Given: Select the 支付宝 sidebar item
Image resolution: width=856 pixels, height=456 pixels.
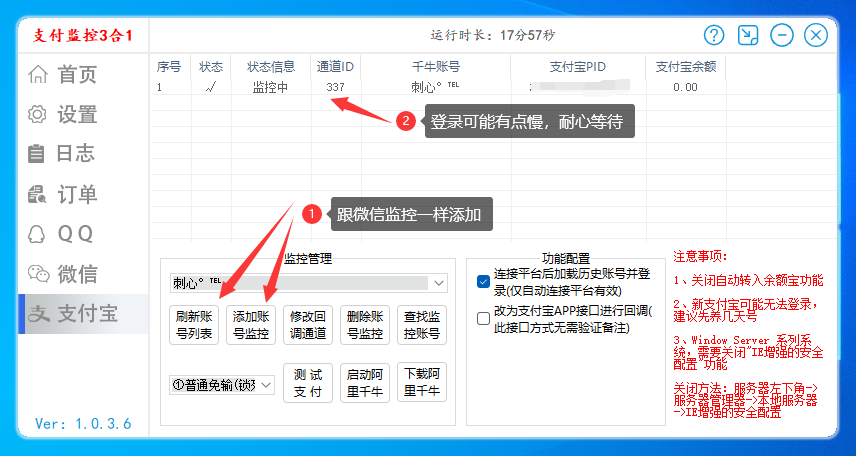Looking at the screenshot, I should (83, 314).
